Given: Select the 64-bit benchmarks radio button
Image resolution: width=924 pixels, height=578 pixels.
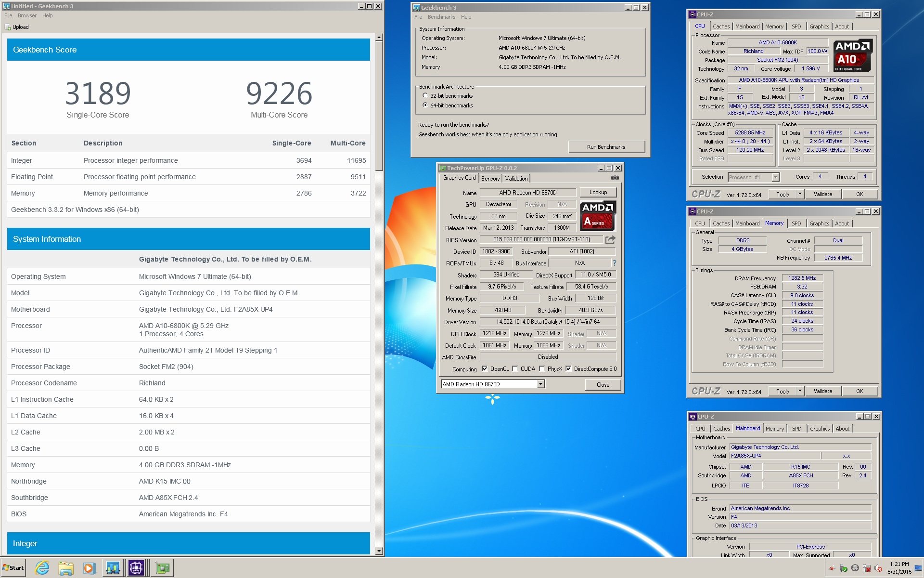Looking at the screenshot, I should [425, 105].
